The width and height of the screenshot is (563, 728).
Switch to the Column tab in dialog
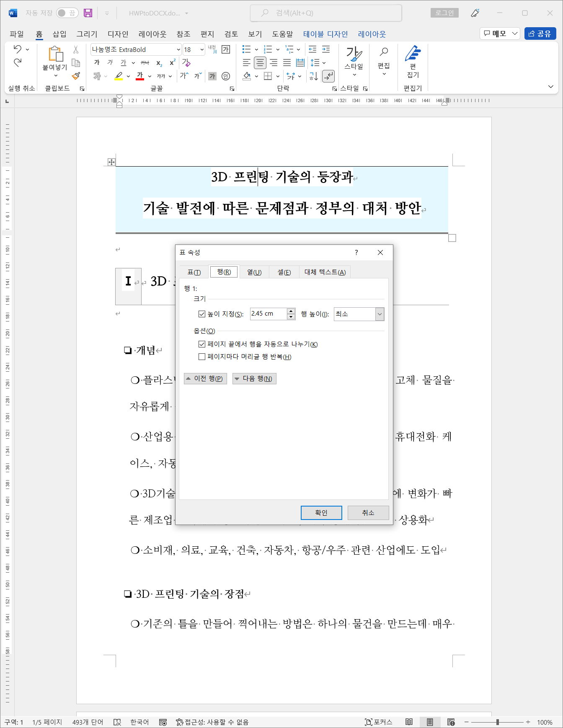(x=254, y=272)
